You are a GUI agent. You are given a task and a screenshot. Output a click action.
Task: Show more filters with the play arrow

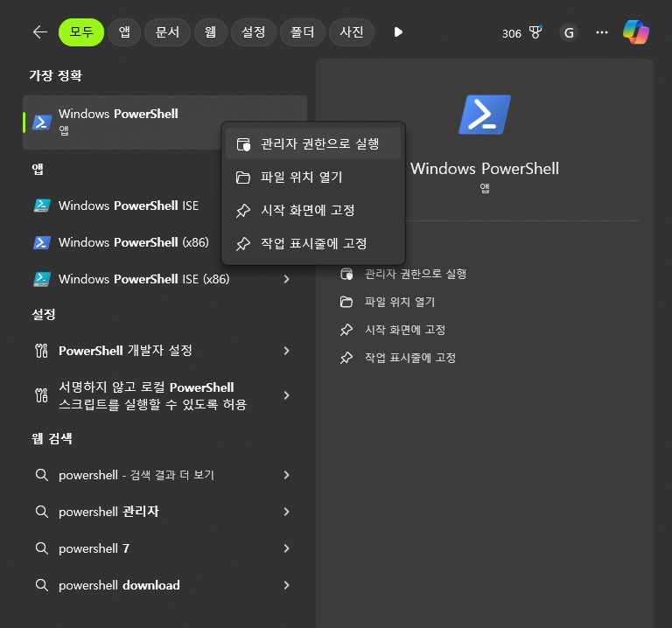coord(398,32)
